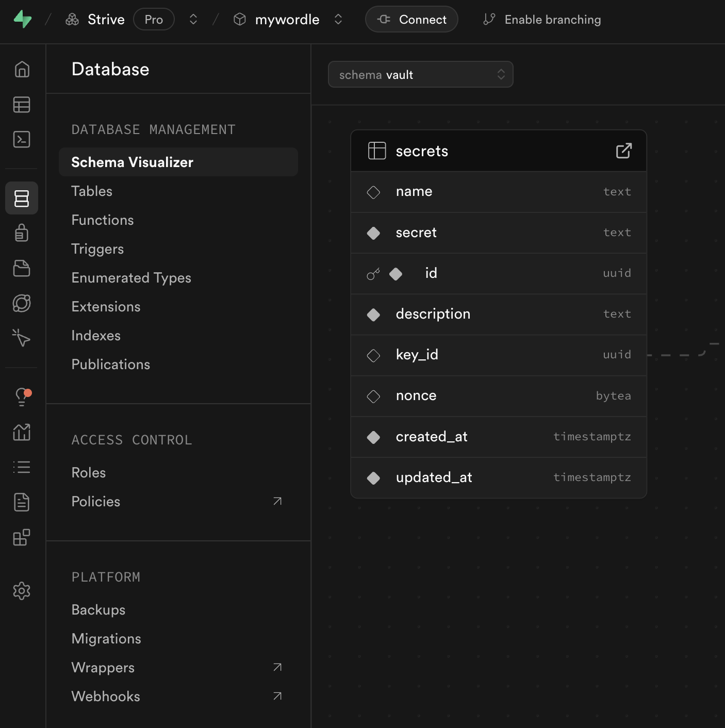Viewport: 725px width, 728px height.
Task: Click the 'nonce' column name
Action: pyautogui.click(x=416, y=395)
